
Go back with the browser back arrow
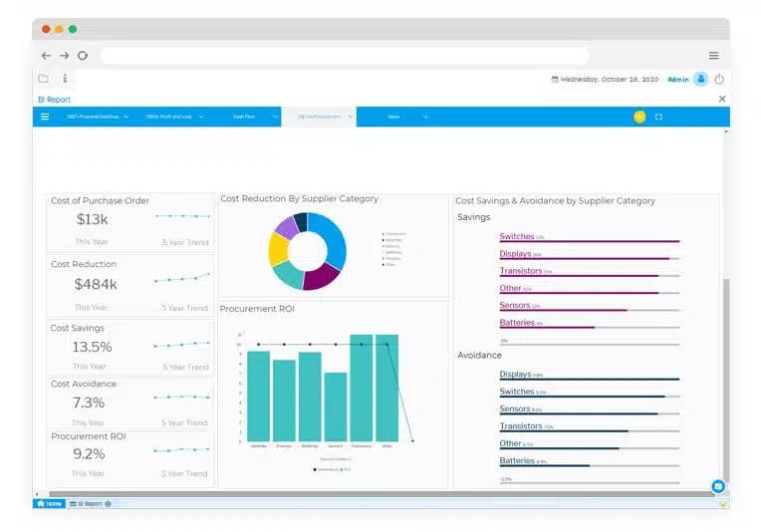click(x=46, y=56)
